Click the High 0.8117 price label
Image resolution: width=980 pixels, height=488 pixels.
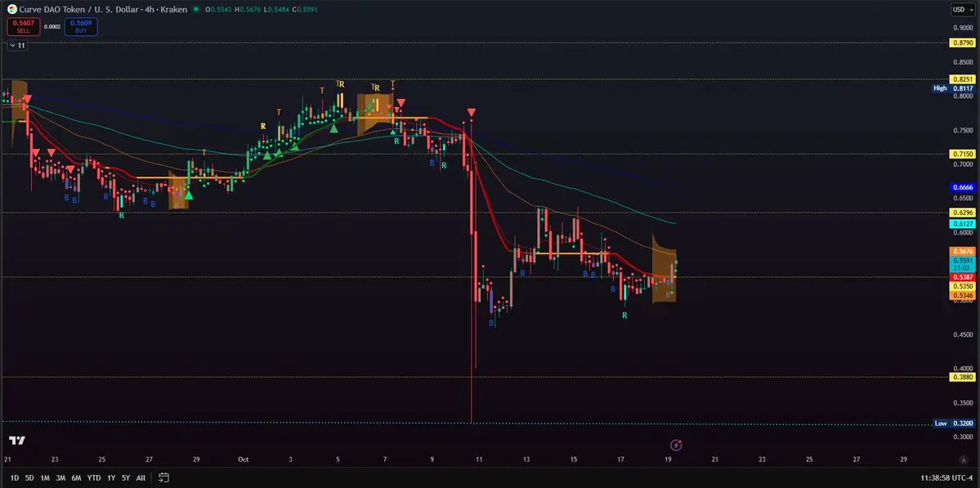coord(952,89)
